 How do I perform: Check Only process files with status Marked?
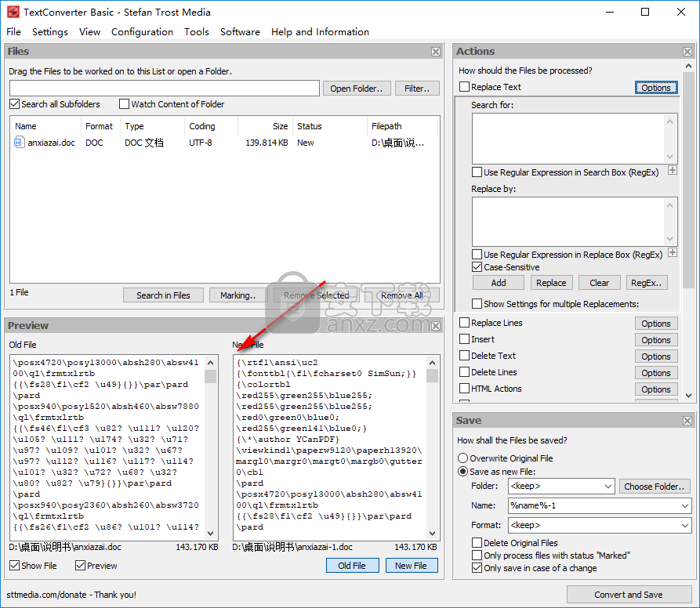coord(477,555)
